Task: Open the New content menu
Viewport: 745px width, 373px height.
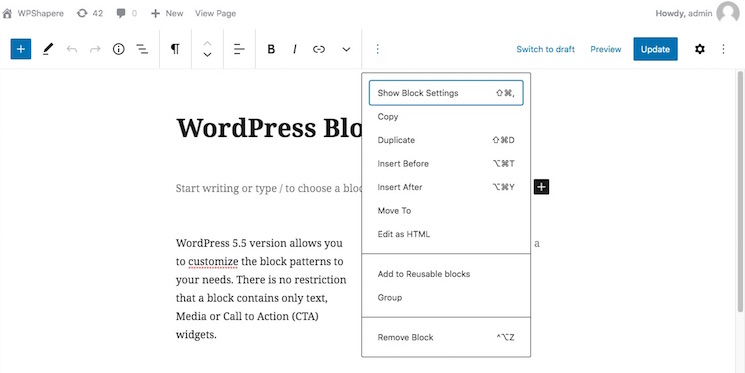Action: click(167, 13)
